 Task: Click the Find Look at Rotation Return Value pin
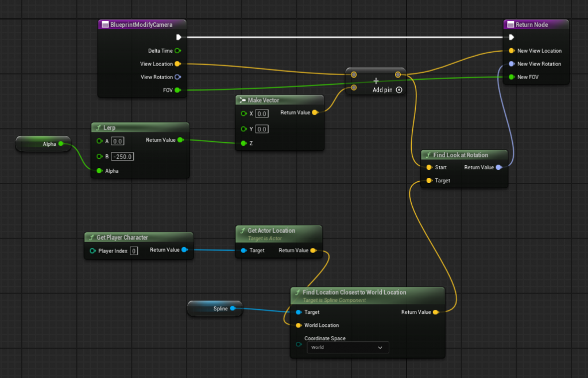[x=498, y=167]
